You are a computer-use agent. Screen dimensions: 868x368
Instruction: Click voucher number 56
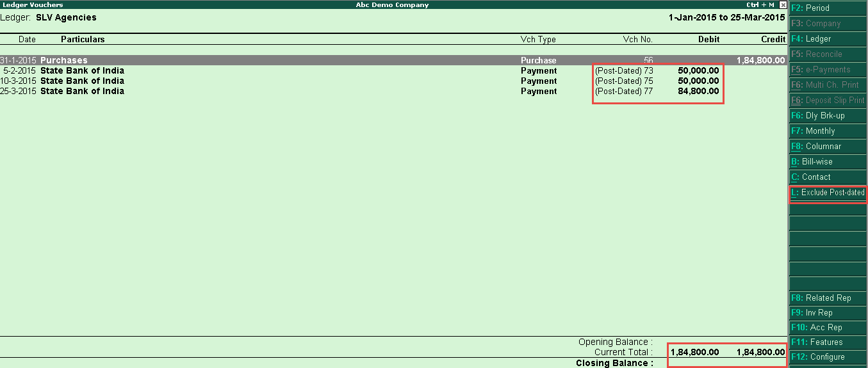[648, 60]
